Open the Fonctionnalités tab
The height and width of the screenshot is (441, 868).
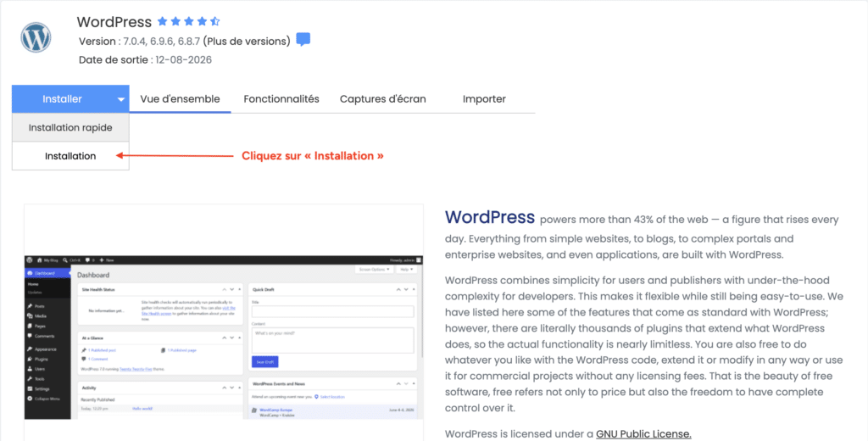[x=281, y=99]
